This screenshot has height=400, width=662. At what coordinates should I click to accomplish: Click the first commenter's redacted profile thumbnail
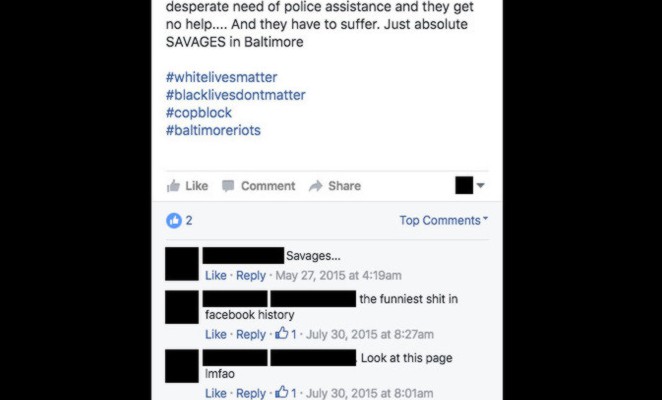(182, 264)
